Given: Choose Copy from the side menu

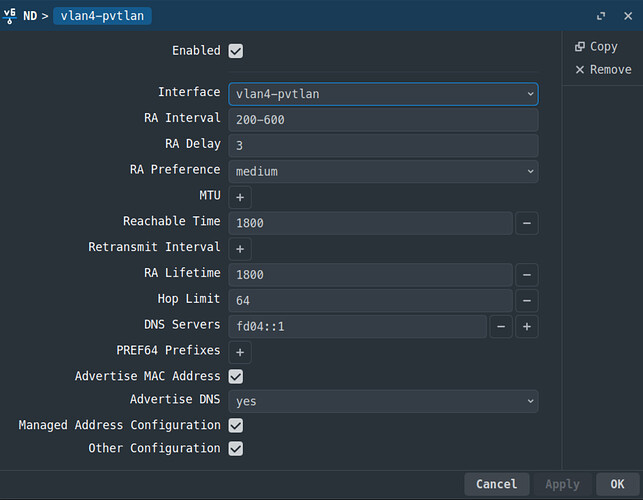Looking at the screenshot, I should [596, 47].
